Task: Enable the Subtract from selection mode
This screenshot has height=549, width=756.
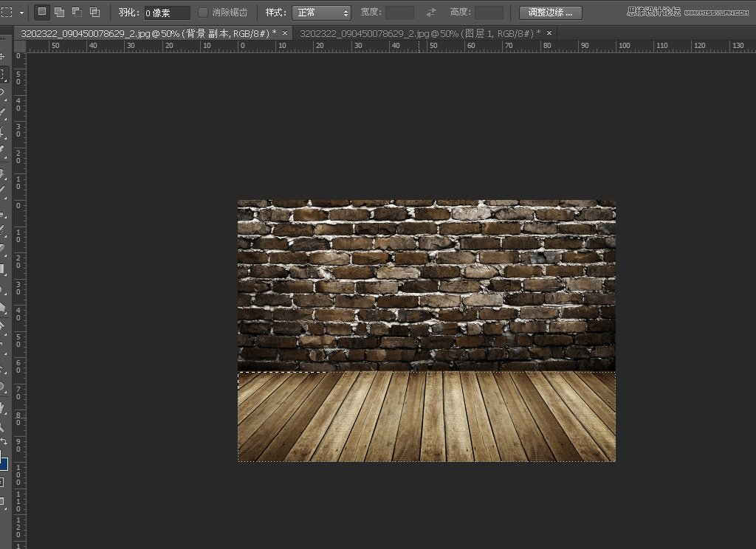Action: coord(76,12)
